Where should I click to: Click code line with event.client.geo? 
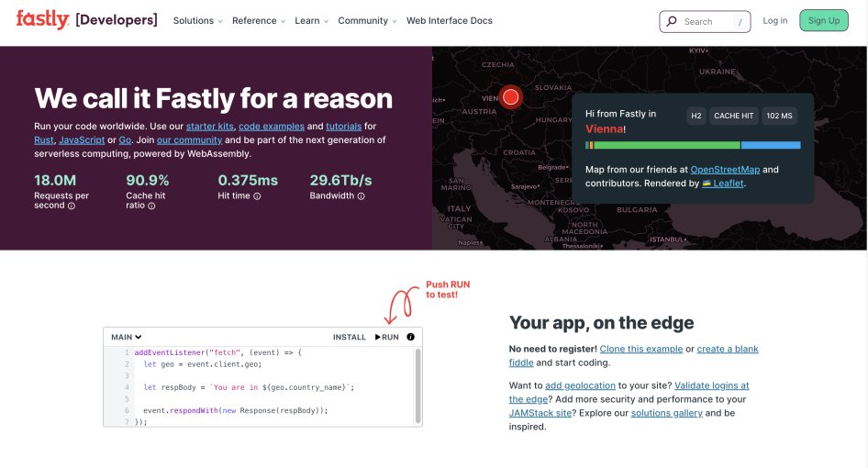(203, 364)
